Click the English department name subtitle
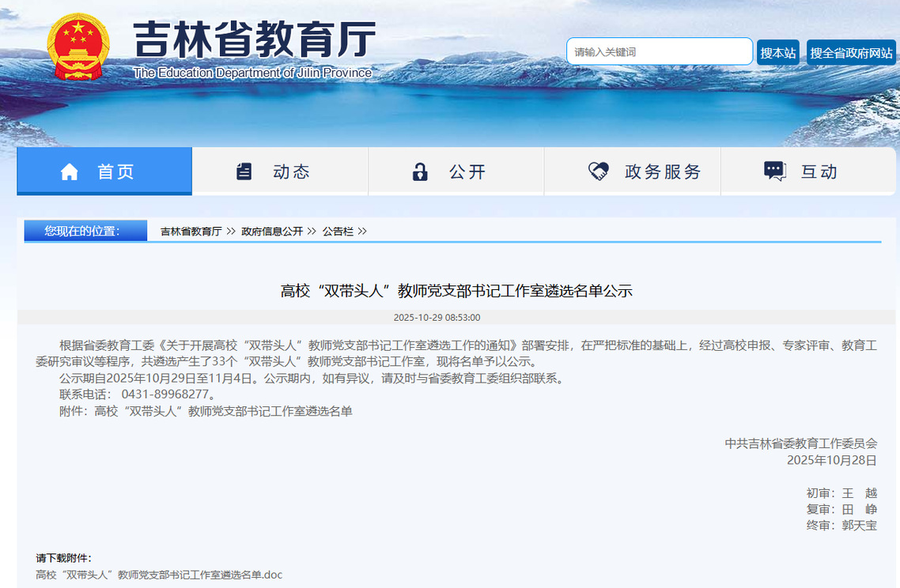Image resolution: width=900 pixels, height=588 pixels. click(x=252, y=73)
